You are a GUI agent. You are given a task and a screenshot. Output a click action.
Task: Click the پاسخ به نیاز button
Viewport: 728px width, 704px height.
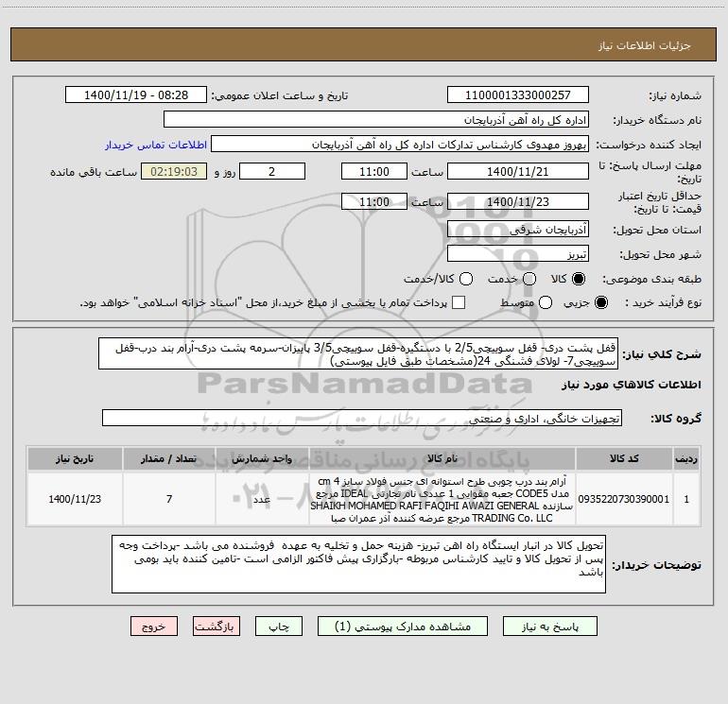pyautogui.click(x=549, y=626)
